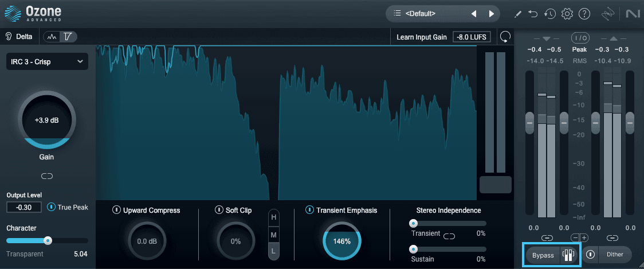
Task: Open the Dither button
Action: 615,255
